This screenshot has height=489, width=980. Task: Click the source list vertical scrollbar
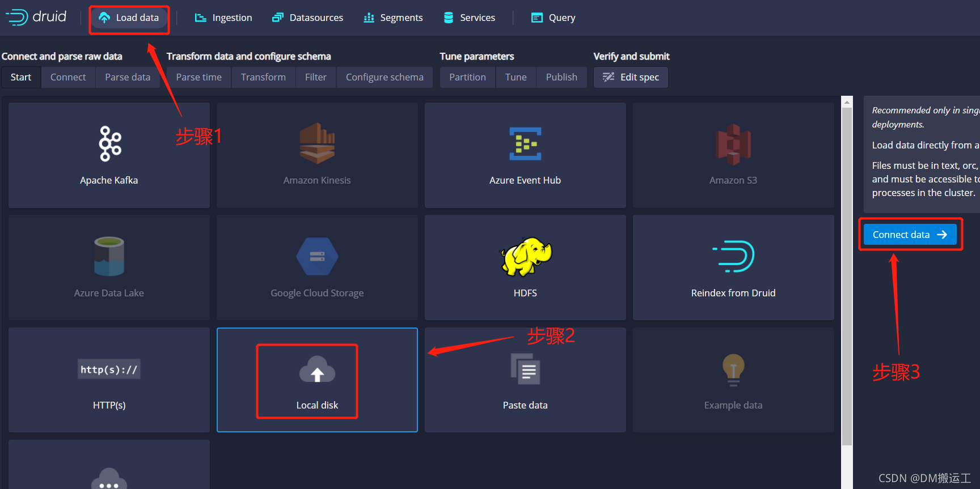[847, 277]
